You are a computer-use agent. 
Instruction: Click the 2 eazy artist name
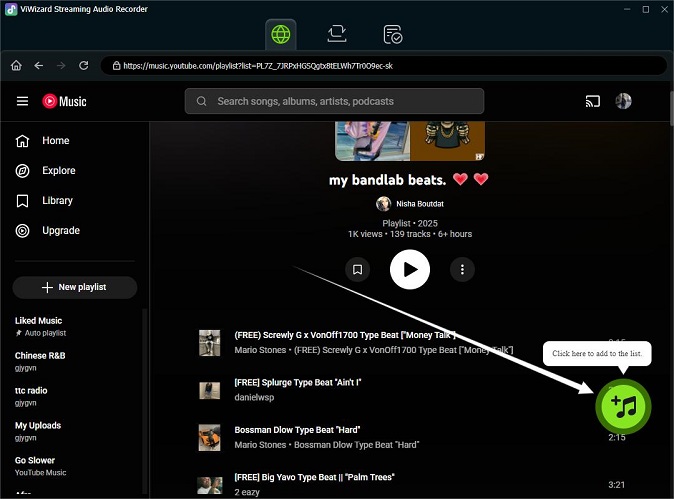pos(247,492)
